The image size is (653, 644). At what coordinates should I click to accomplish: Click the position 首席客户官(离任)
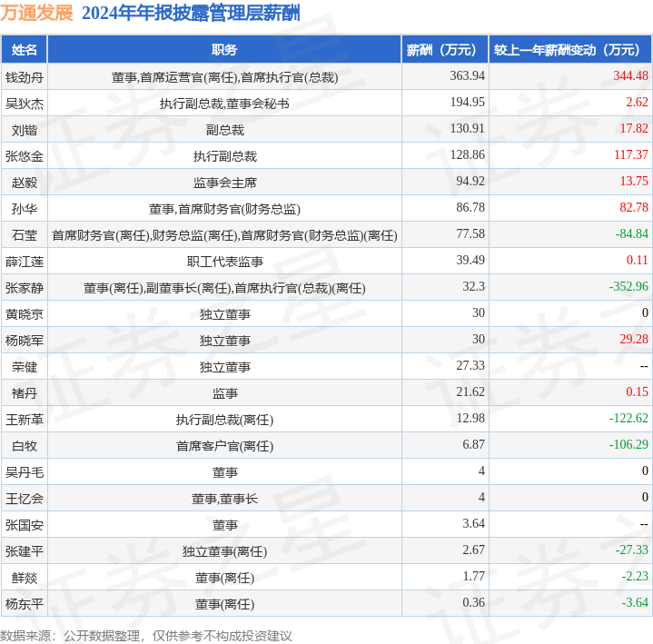pos(225,446)
